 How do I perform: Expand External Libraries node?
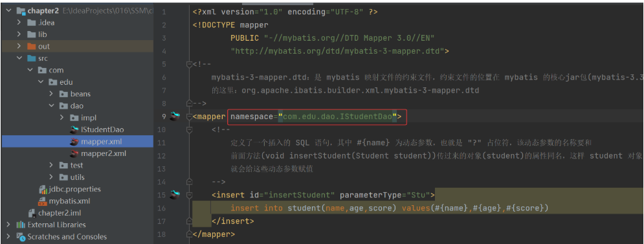tap(8, 225)
